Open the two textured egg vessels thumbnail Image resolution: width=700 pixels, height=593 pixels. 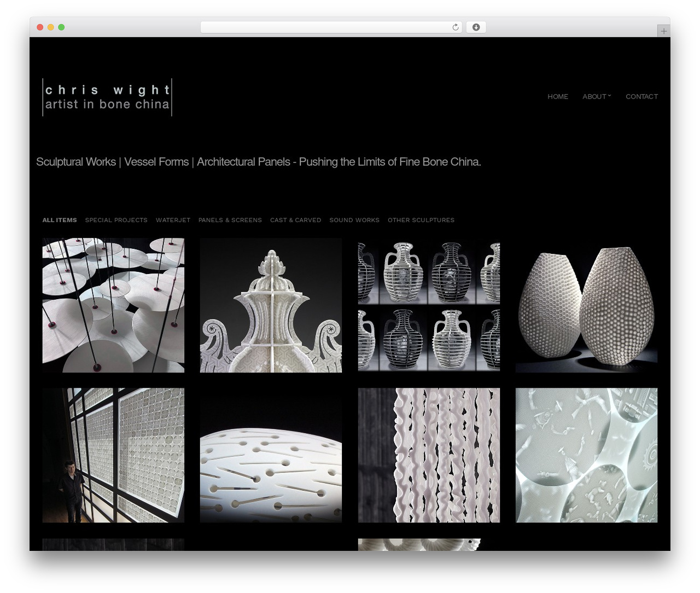[586, 305]
